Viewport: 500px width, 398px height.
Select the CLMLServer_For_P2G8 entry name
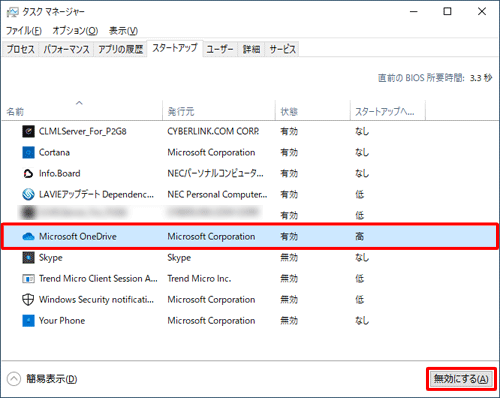[x=83, y=131]
